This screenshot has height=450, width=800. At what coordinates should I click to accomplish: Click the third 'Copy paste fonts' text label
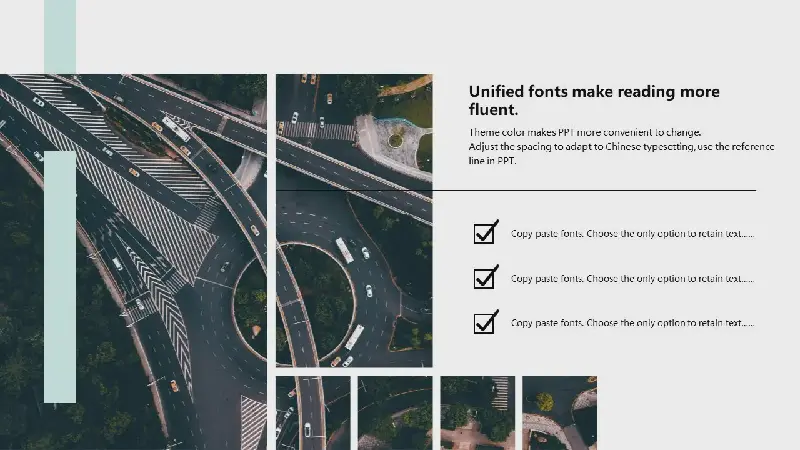point(632,323)
